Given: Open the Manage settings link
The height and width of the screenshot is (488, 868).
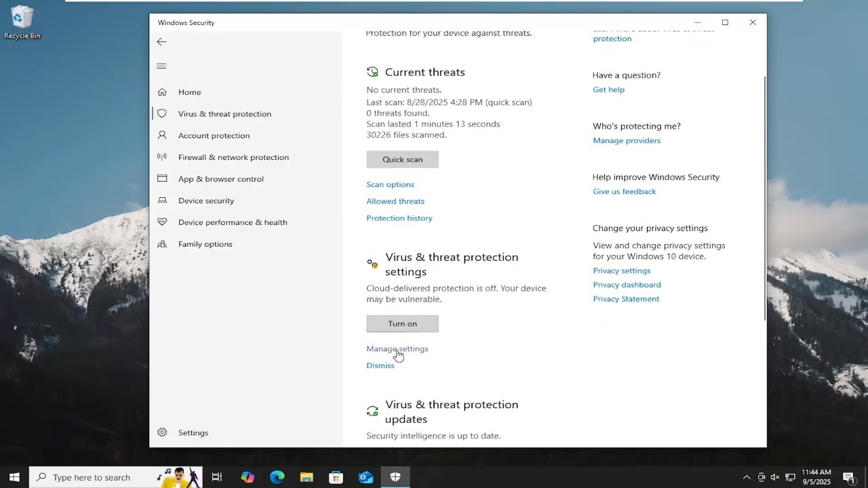Looking at the screenshot, I should point(397,349).
